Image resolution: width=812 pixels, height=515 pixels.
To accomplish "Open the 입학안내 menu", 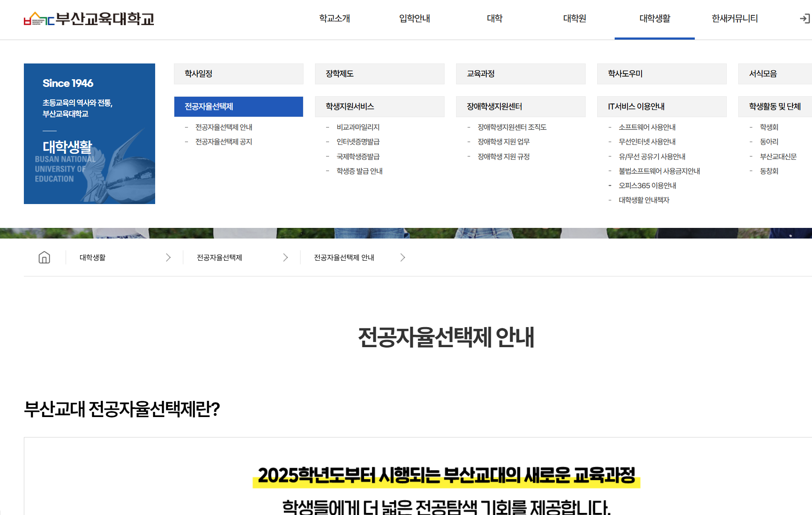I will [x=414, y=19].
